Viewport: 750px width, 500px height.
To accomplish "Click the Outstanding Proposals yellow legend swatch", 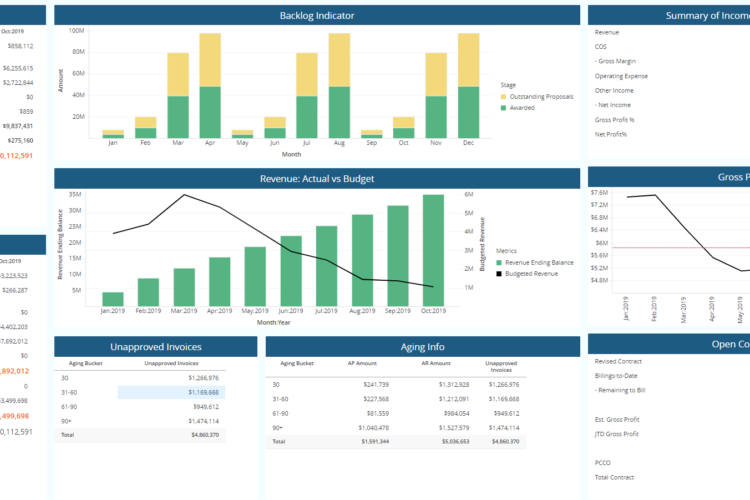I will click(x=503, y=97).
